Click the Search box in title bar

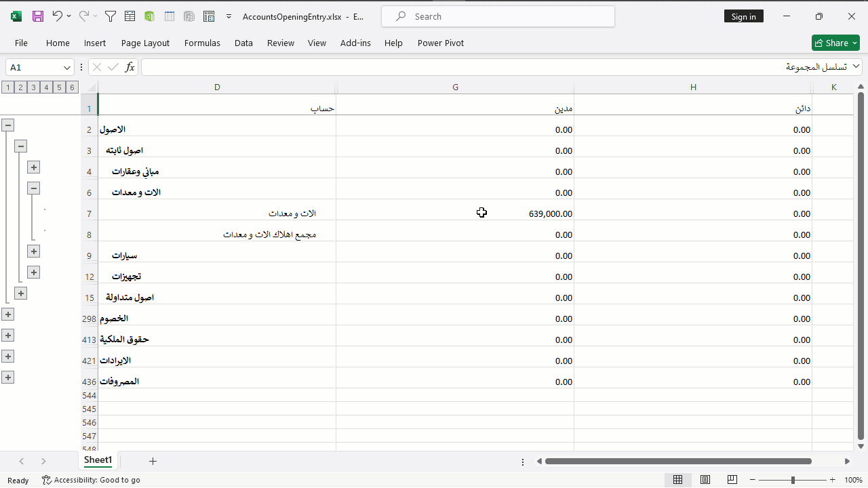498,16
